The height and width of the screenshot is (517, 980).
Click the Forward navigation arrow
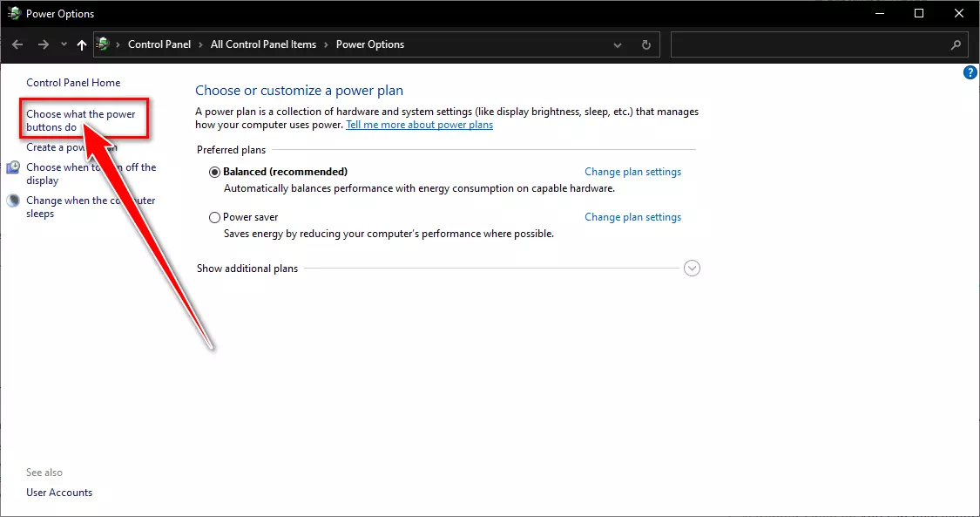click(43, 44)
